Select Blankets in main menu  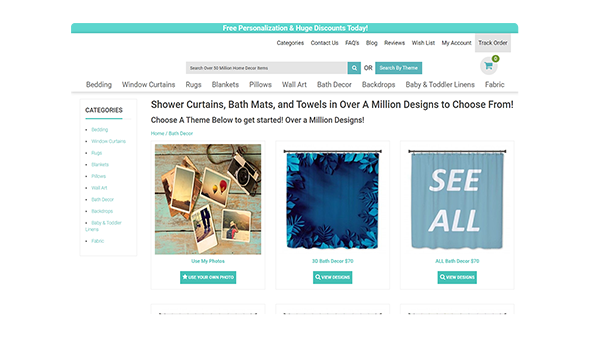[x=225, y=85]
